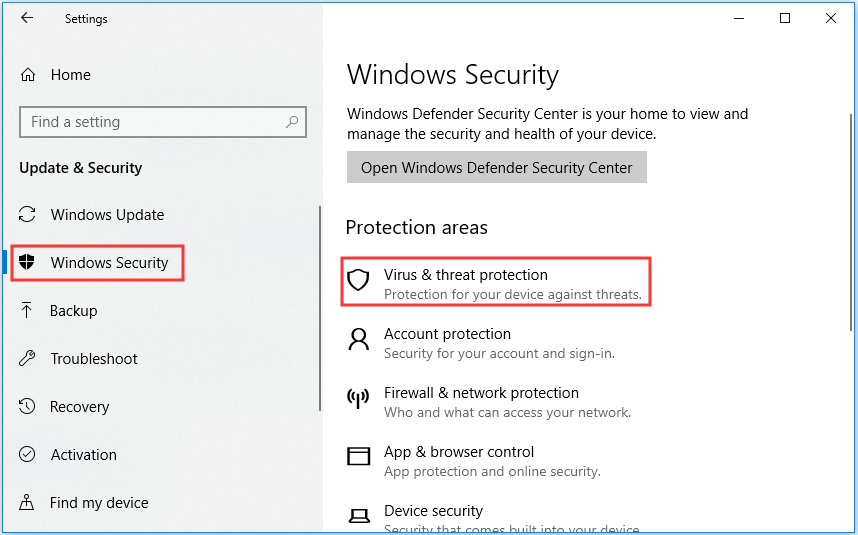This screenshot has height=535, width=858.
Task: Click the search magnifier icon
Action: (292, 122)
